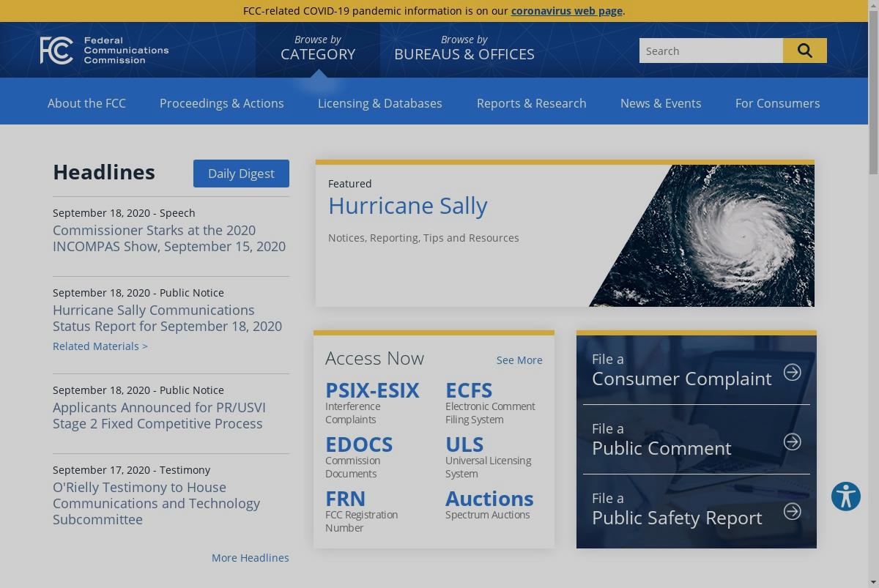Screen dimensions: 879x588
Task: Click the search magnifier button
Action: pyautogui.click(x=805, y=51)
